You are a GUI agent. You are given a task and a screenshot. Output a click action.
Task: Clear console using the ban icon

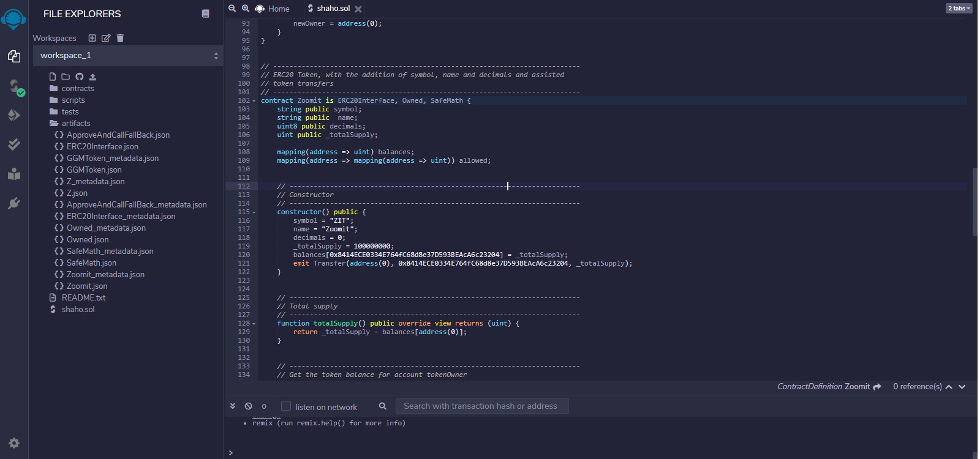248,406
